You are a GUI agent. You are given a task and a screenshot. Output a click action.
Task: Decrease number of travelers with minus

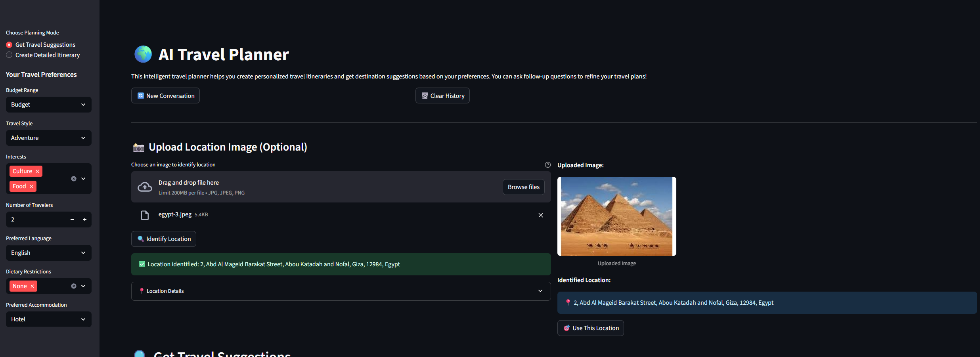[72, 220]
